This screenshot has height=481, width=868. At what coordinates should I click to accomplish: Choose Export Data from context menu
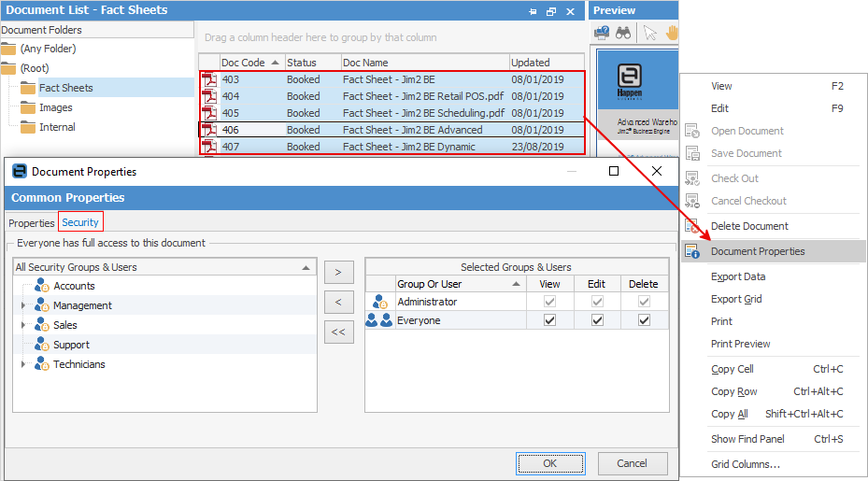click(738, 276)
